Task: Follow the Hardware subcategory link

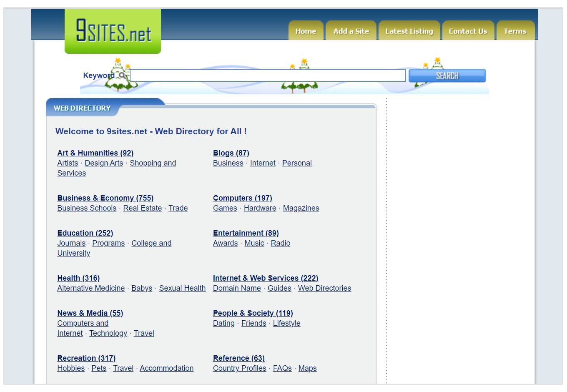Action: tap(260, 208)
